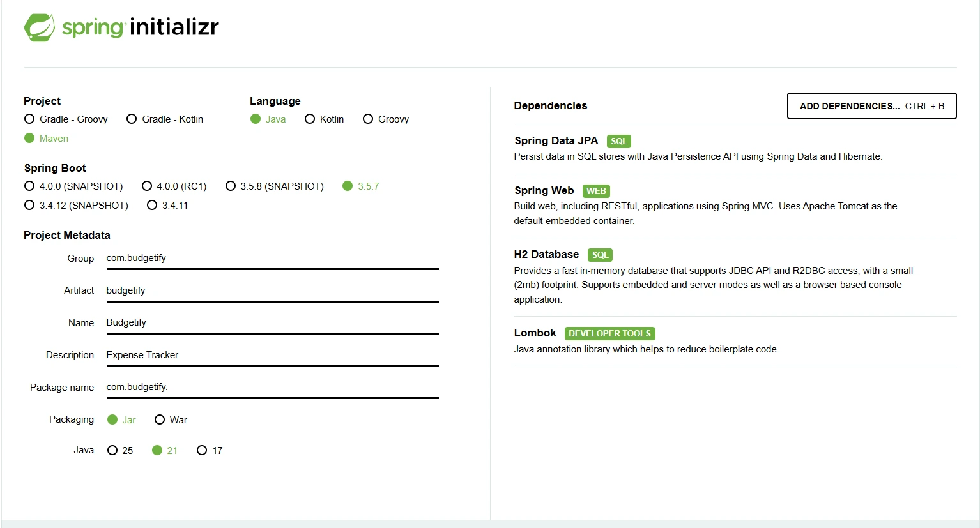Edit the Description field Expense Tracker

(x=272, y=355)
